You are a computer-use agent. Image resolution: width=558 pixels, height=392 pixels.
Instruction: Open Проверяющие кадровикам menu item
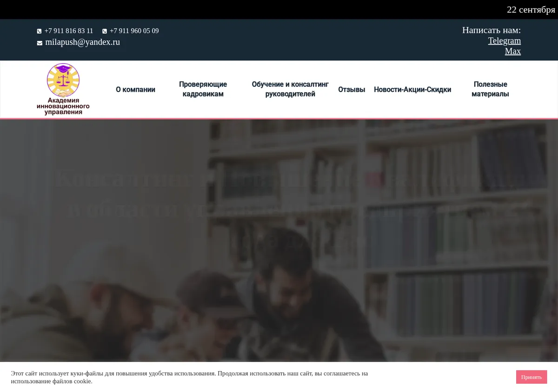click(203, 89)
